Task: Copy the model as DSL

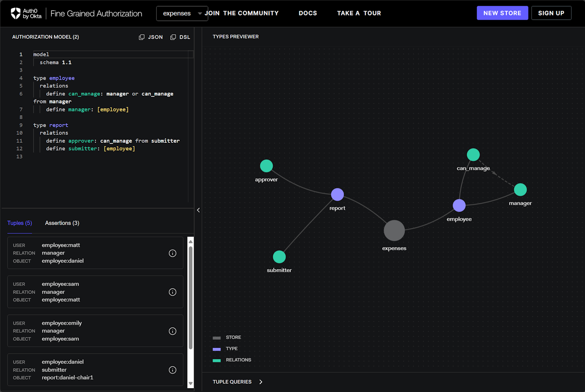Action: click(180, 37)
